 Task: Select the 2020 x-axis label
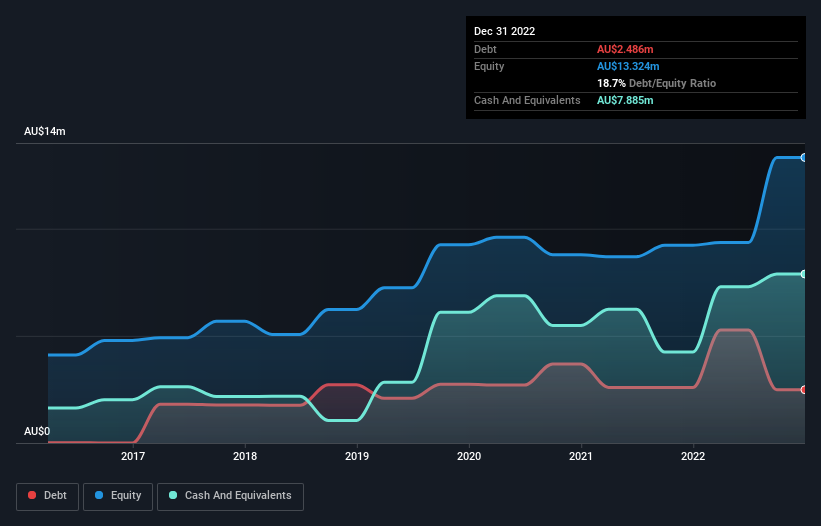[469, 456]
